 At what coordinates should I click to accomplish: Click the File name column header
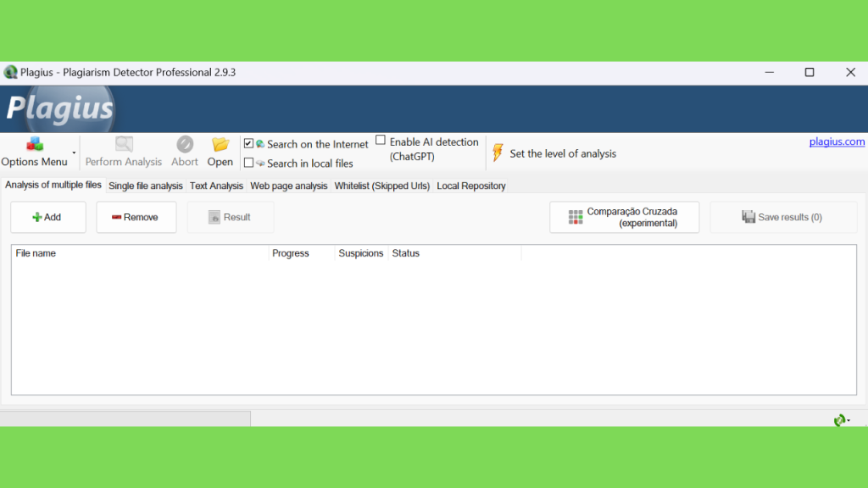click(x=140, y=252)
